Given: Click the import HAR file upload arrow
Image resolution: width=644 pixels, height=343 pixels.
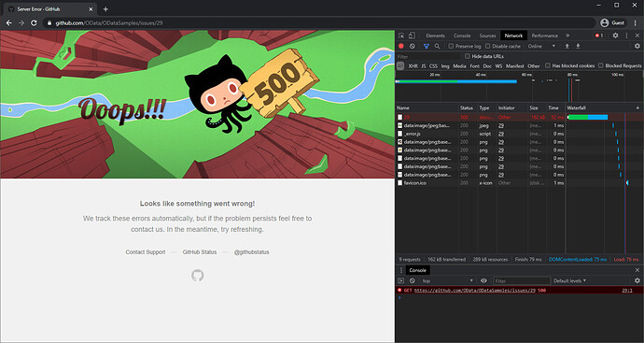Looking at the screenshot, I should pos(567,46).
